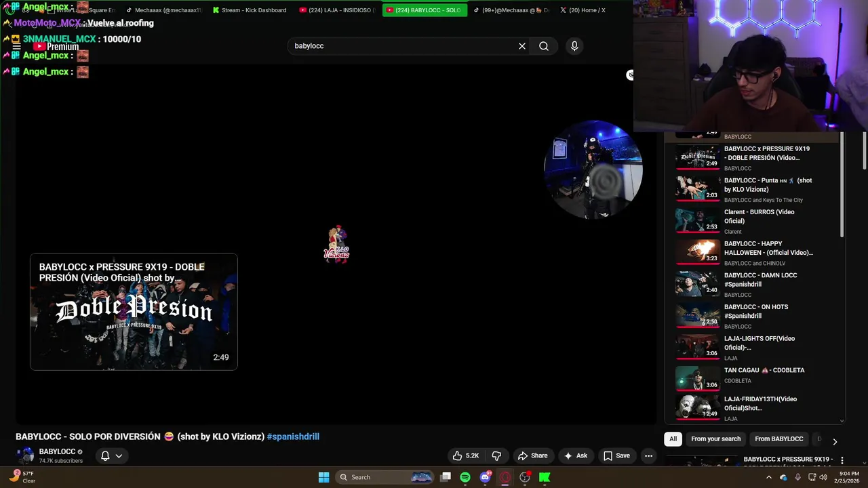Screen dimensions: 868x488
Task: Open sidebar video BABYLOCC - ON HOTS
Action: pos(758,316)
